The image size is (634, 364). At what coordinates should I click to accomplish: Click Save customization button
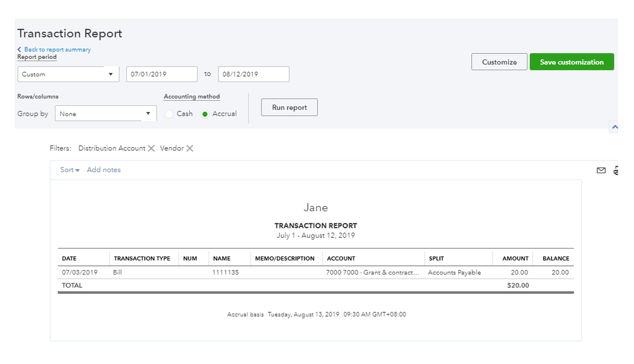[x=571, y=62]
